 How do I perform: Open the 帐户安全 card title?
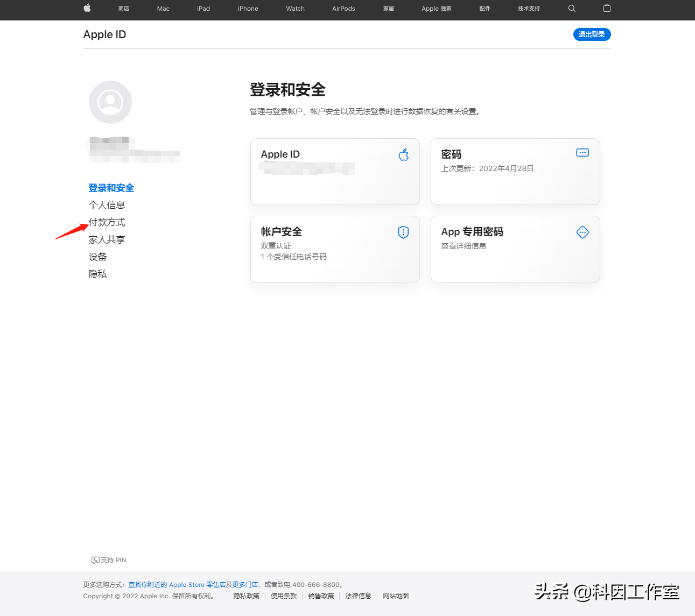click(281, 232)
